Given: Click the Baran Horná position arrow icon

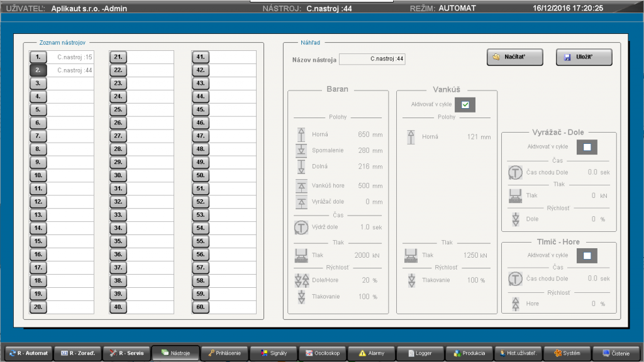Looking at the screenshot, I should (301, 134).
